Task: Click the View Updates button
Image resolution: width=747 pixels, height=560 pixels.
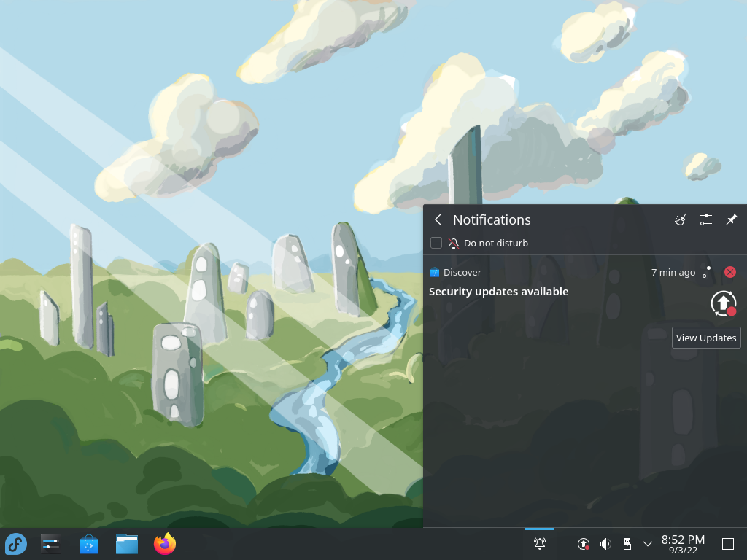Action: click(706, 338)
